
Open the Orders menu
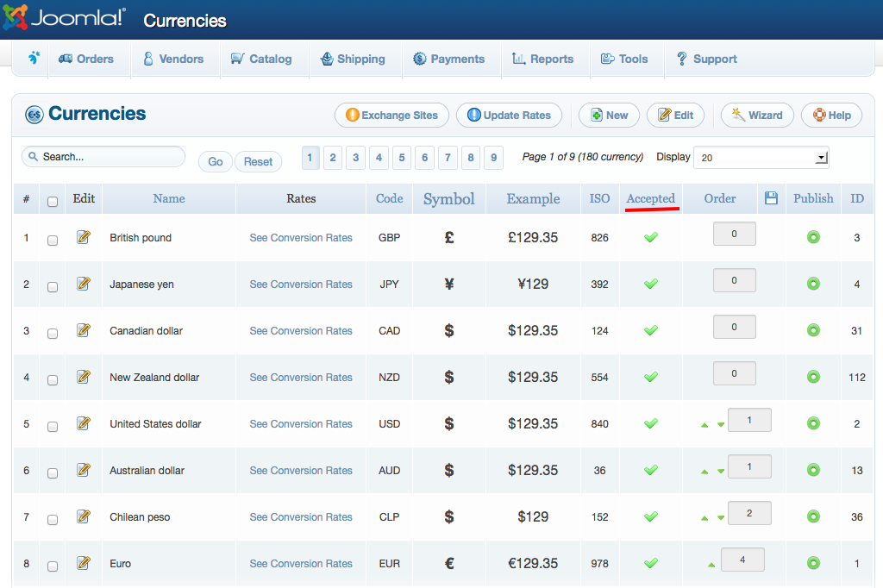86,59
